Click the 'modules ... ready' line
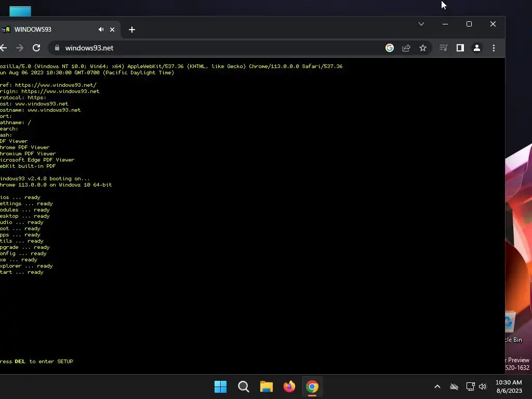The image size is (532, 399). 25,210
